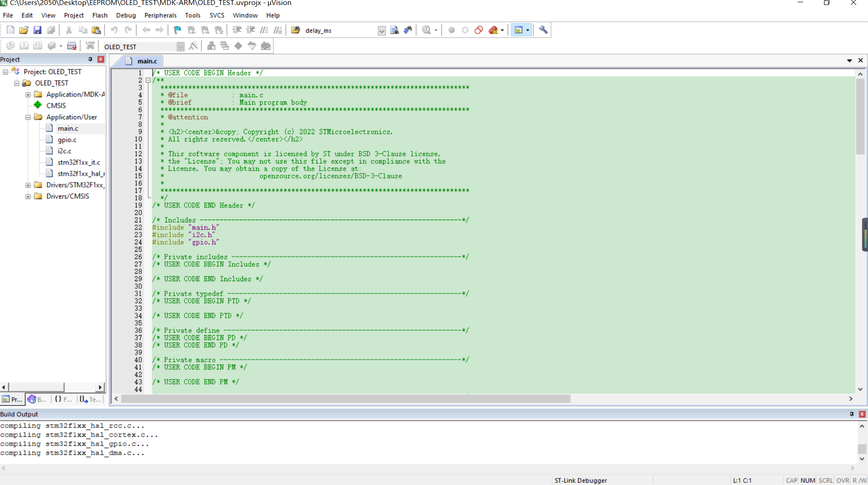Open the File menu
The width and height of the screenshot is (868, 485).
coord(8,15)
